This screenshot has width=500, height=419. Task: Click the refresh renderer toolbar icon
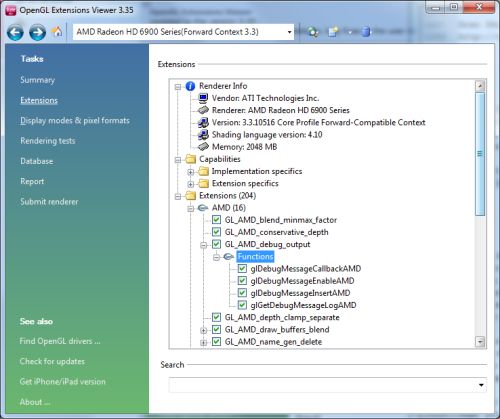(313, 32)
